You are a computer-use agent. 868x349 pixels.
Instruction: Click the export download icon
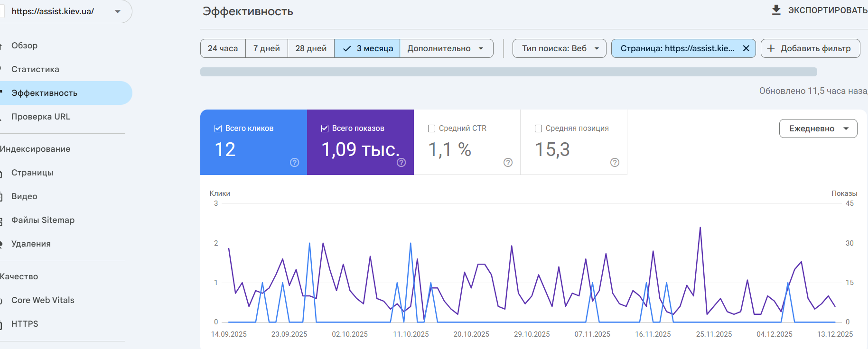(776, 10)
